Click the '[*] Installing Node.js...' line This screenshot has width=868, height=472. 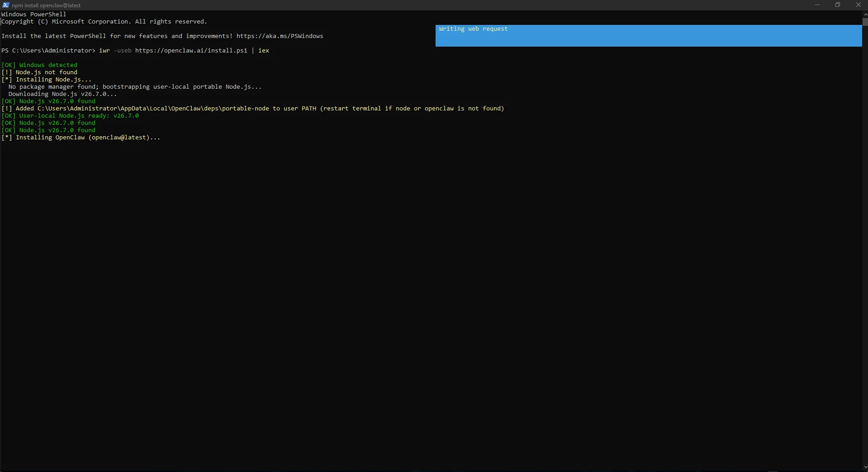[x=47, y=80]
